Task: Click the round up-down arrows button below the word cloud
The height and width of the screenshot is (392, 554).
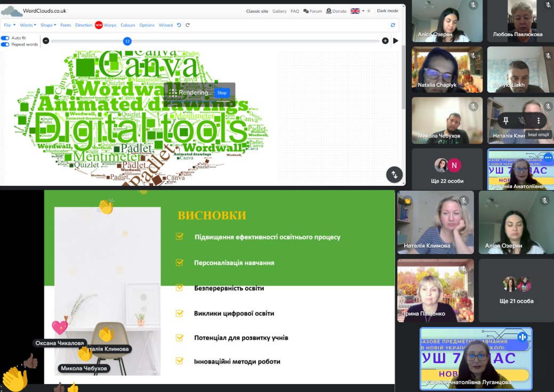Action: point(394,175)
